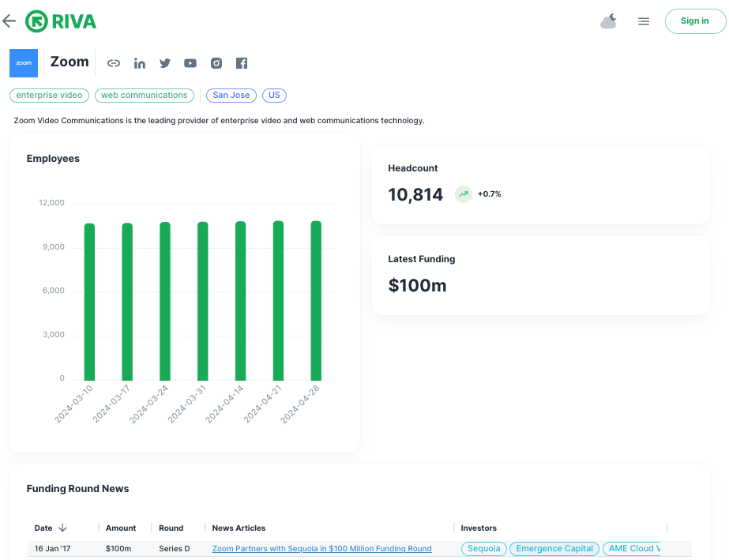Click the Zoom company logo thumbnail
This screenshot has height=560, width=729.
(24, 62)
